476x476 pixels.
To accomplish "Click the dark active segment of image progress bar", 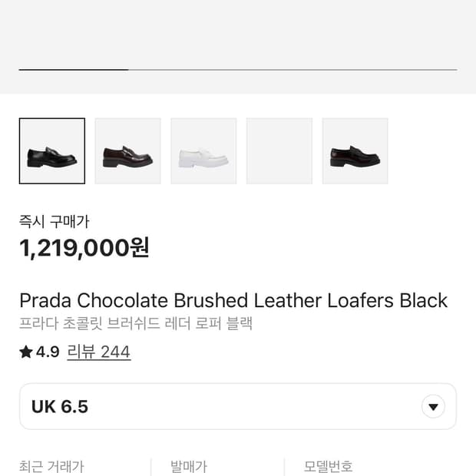I will [73, 70].
